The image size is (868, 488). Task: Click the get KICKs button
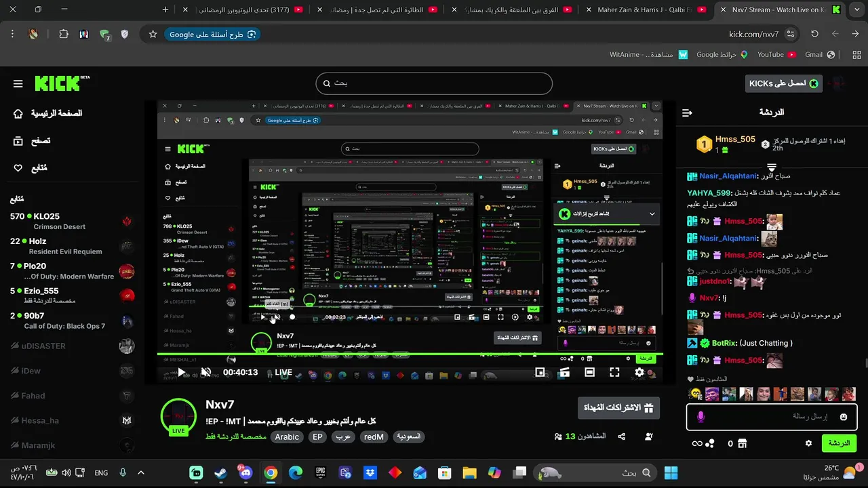point(783,83)
